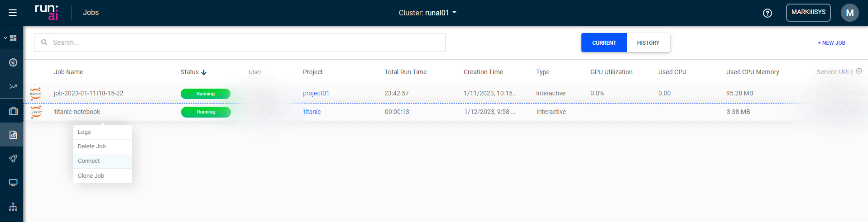Open the briefcase projects sidebar icon
Viewport: 868px width, 222px height.
(13, 111)
